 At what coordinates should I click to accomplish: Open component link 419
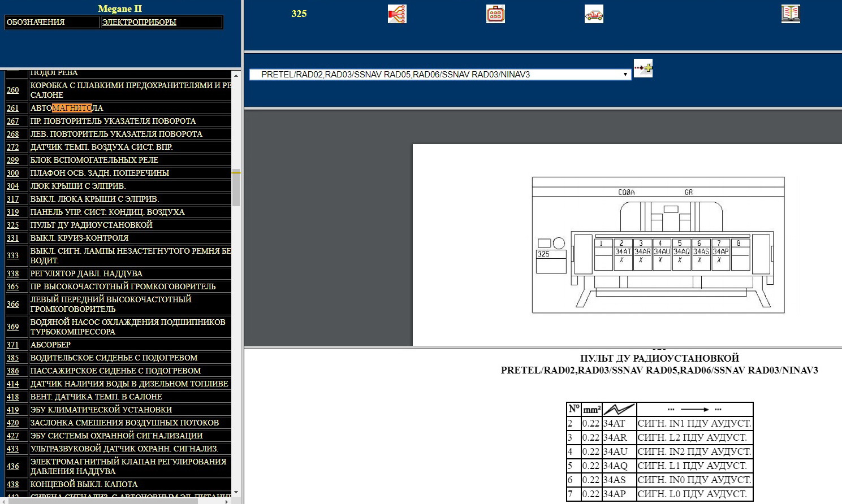click(x=13, y=410)
